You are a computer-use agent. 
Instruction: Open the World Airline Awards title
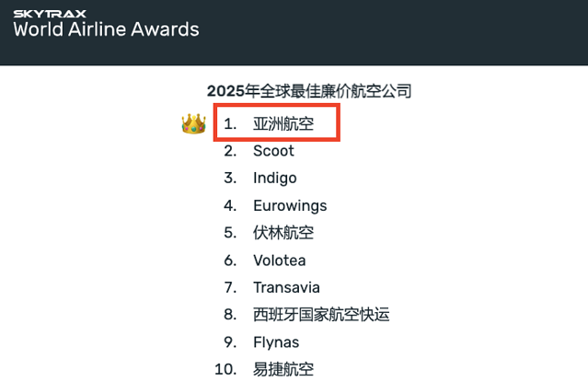coord(106,29)
